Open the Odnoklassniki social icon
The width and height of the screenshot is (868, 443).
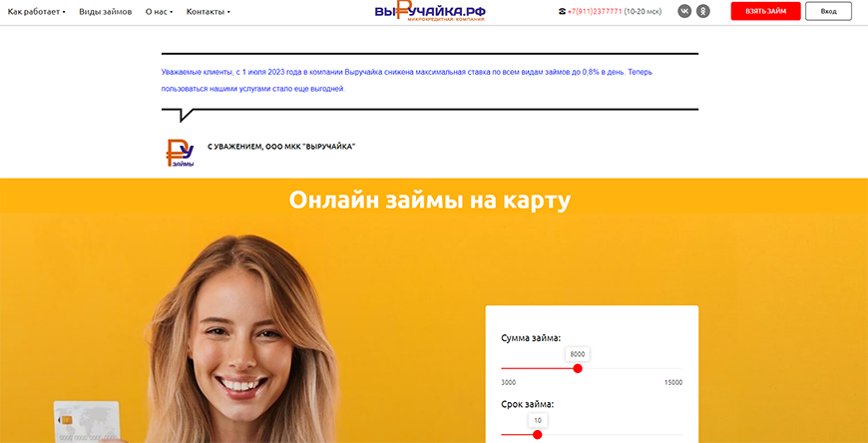(x=703, y=11)
